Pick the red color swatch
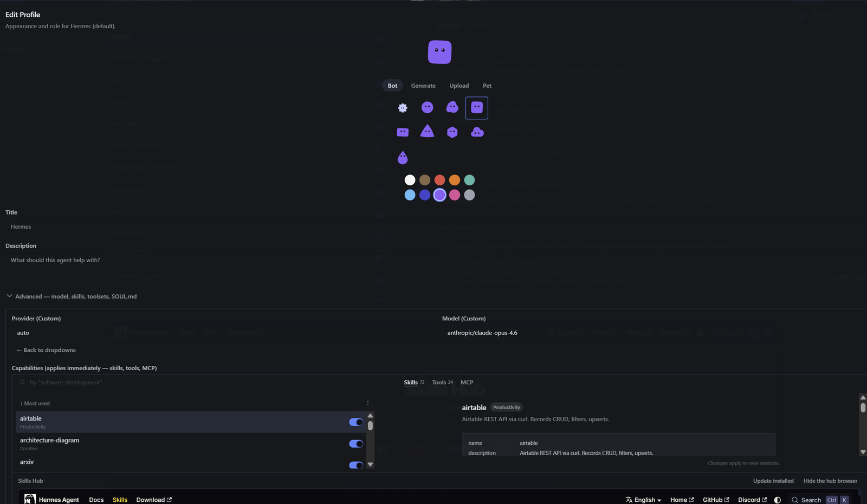Image resolution: width=867 pixels, height=504 pixels. pos(440,180)
